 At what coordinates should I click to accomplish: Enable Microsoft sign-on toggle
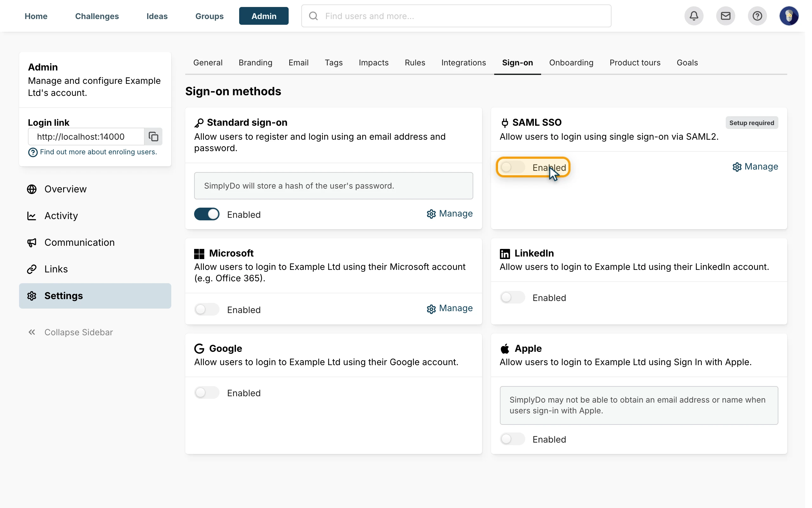tap(207, 309)
